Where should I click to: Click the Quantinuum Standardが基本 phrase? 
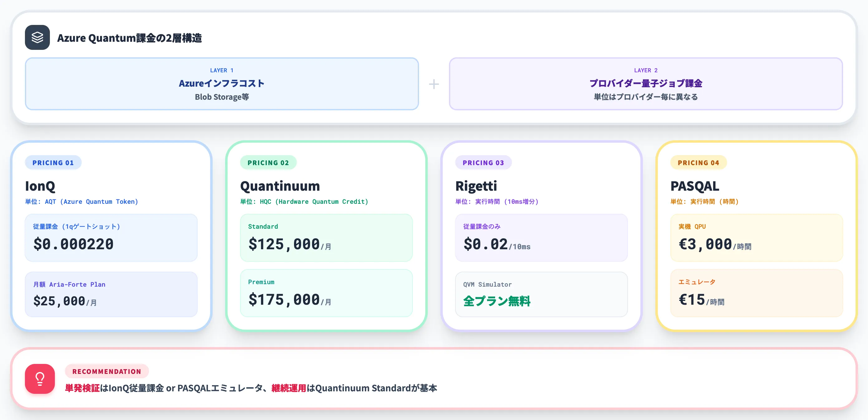point(376,388)
